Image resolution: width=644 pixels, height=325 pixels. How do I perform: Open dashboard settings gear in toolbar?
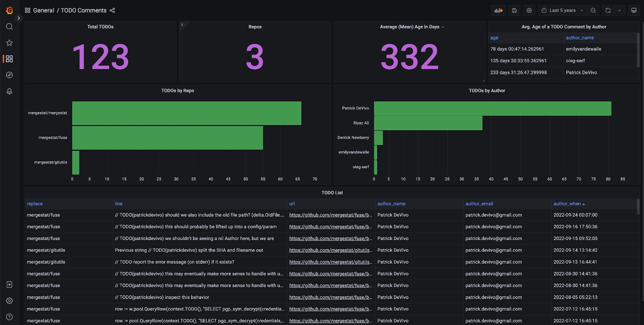(x=529, y=10)
